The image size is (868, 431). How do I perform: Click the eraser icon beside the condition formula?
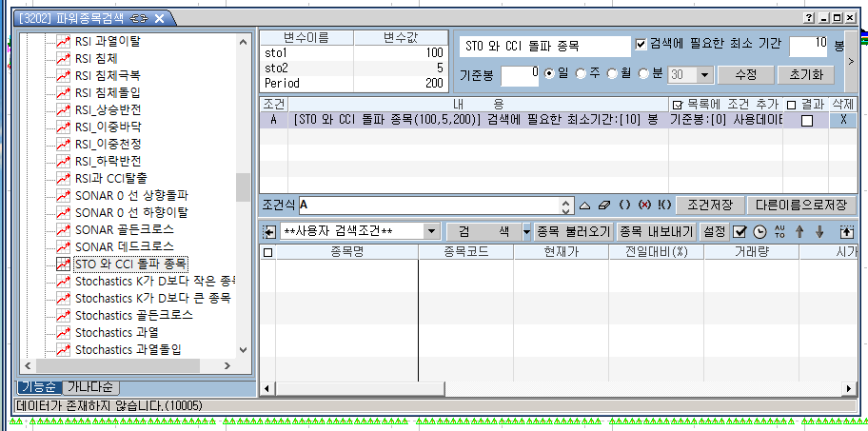click(605, 206)
